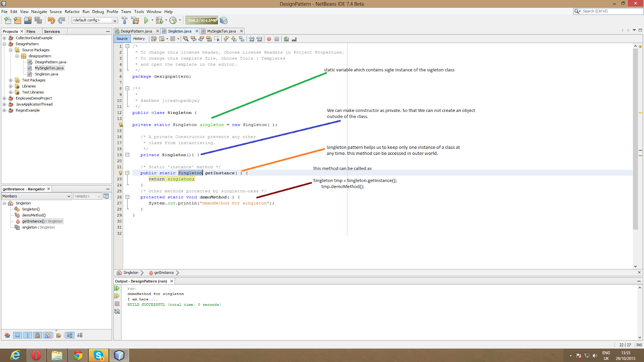Toggle highlight search in the editor toolbar
644x362 pixels.
209,39
